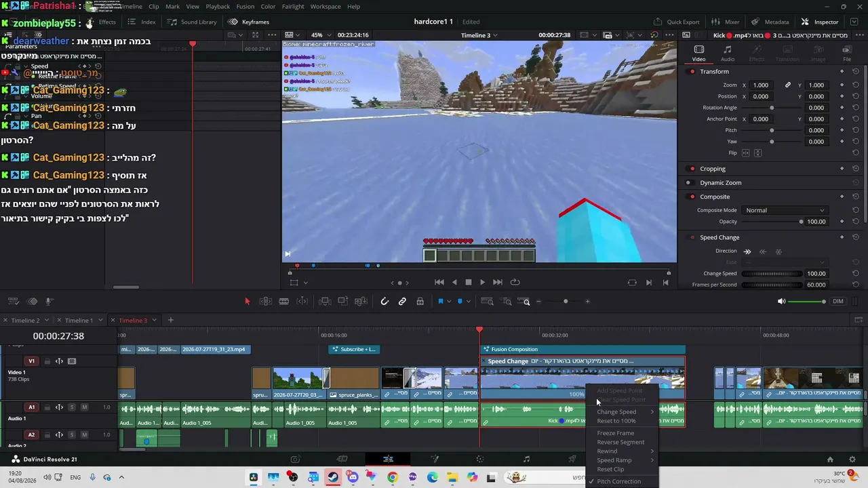This screenshot has width=868, height=488.
Task: Toggle the chain Linked Selection icon
Action: [x=402, y=302]
